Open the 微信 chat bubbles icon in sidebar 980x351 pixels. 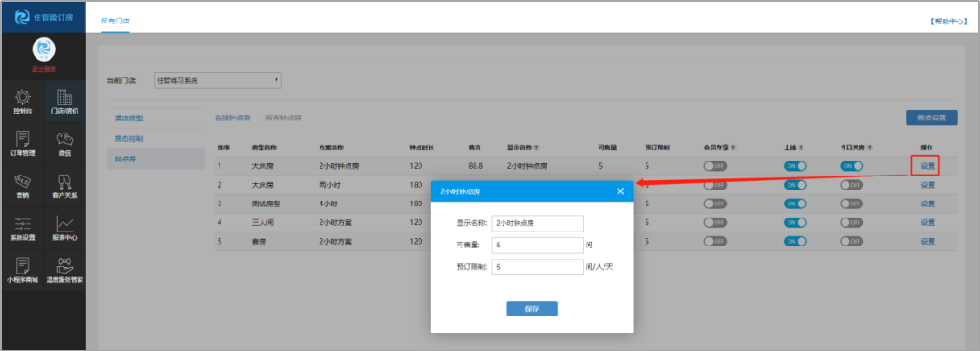click(64, 139)
